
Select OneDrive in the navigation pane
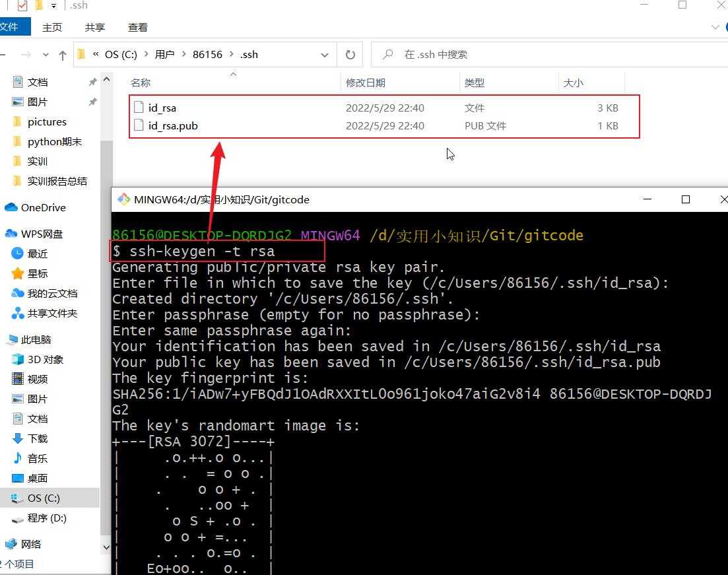[x=43, y=207]
